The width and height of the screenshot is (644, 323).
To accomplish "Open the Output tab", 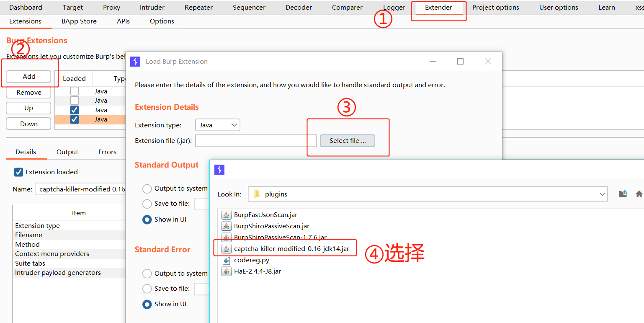I will pyautogui.click(x=67, y=152).
